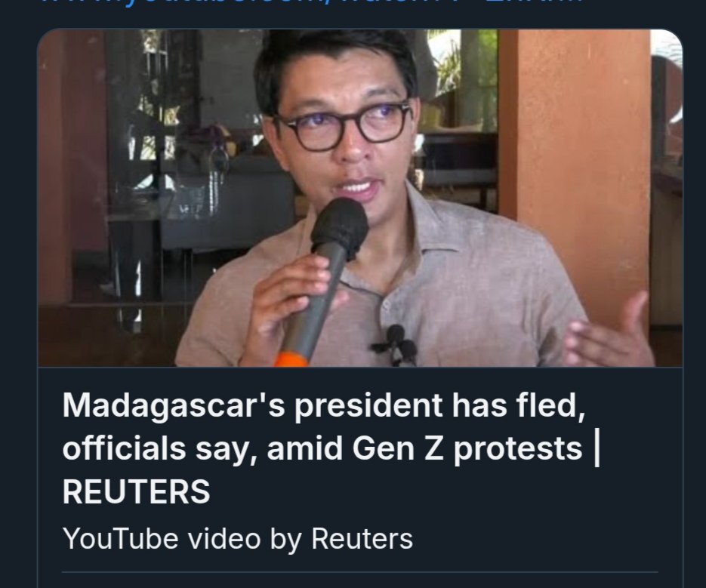The height and width of the screenshot is (588, 706).
Task: Click the orange pillar in the thumbnail
Action: tap(574, 151)
